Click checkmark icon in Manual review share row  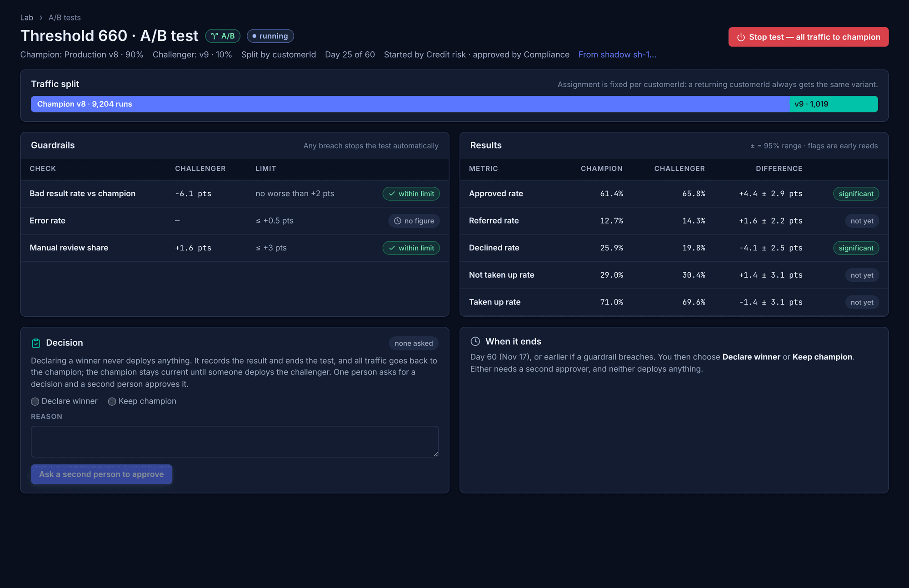[392, 248]
